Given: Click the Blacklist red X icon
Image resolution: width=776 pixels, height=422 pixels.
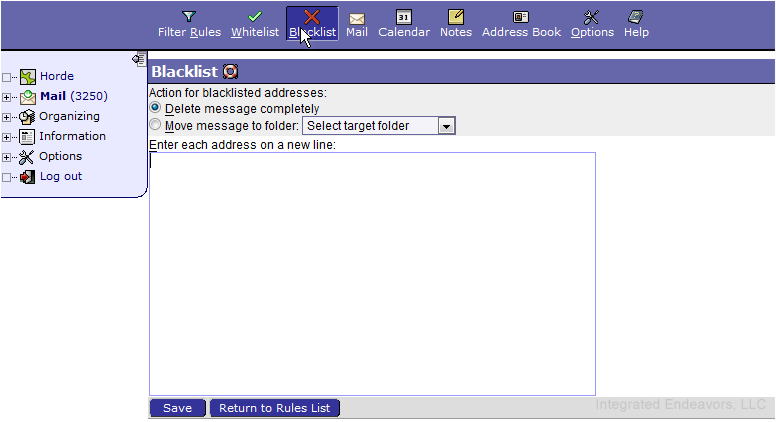Looking at the screenshot, I should click(x=312, y=17).
